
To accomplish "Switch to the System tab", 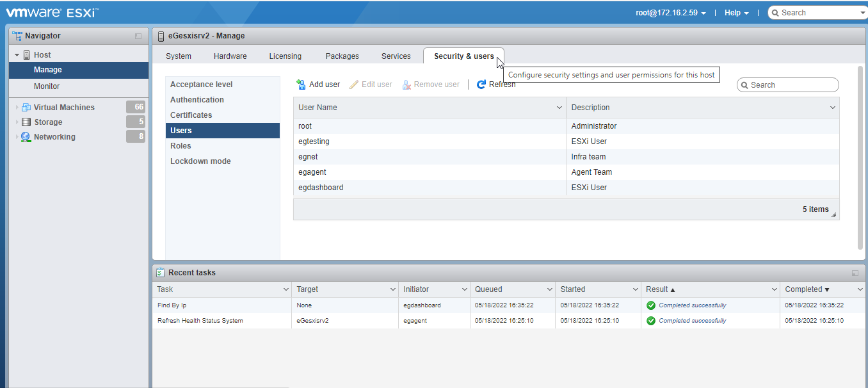I will coord(179,56).
